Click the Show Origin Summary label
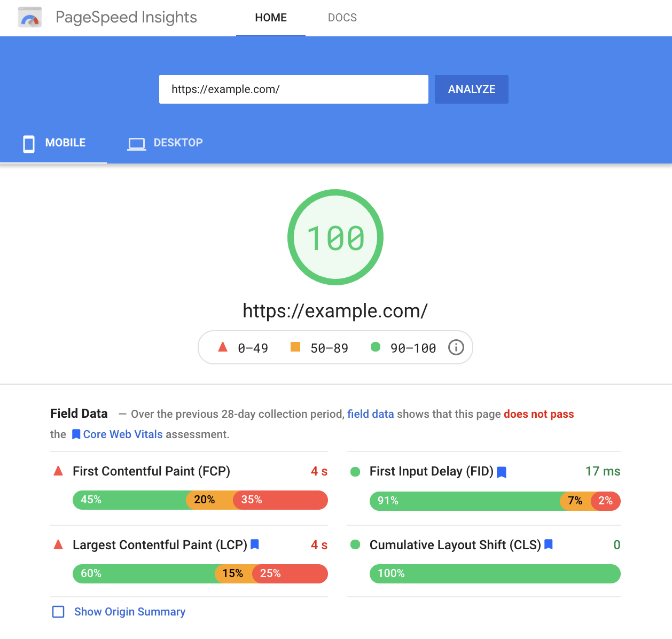672x639 pixels. 130,612
